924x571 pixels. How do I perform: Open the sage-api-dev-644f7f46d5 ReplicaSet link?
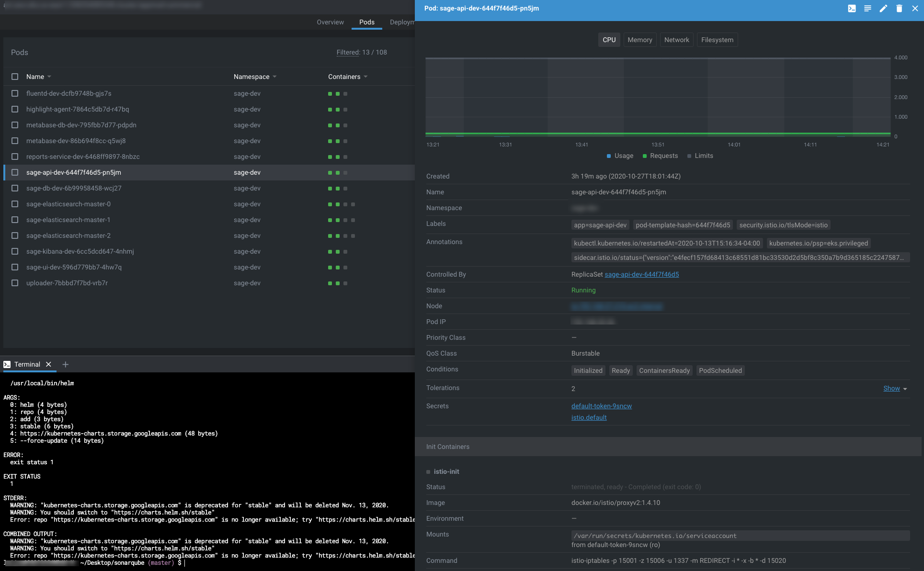click(641, 274)
